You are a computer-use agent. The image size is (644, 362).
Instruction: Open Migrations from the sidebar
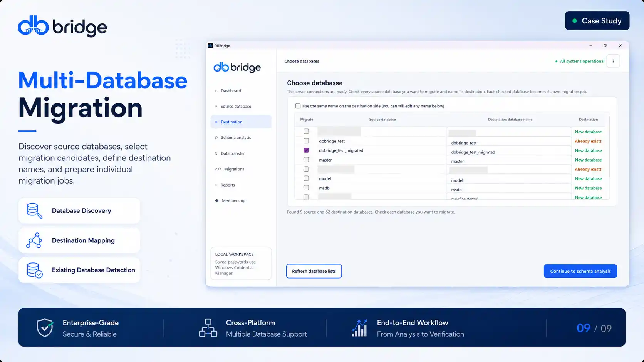(x=241, y=169)
